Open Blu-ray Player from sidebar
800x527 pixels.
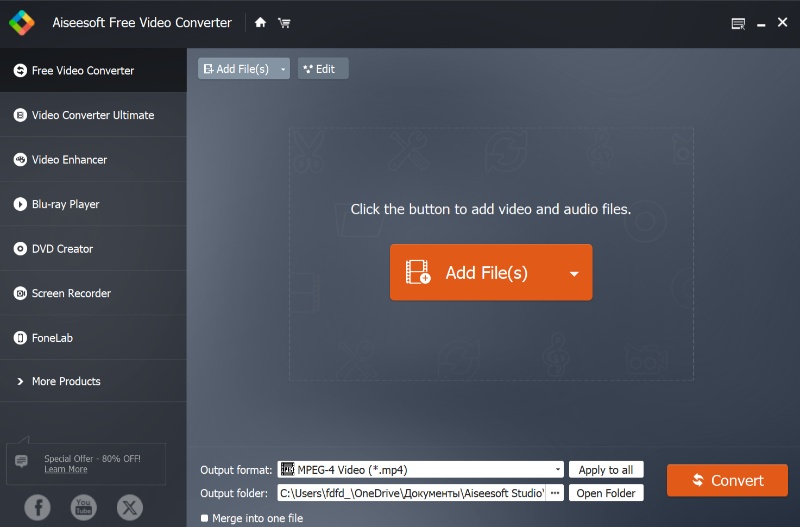65,204
